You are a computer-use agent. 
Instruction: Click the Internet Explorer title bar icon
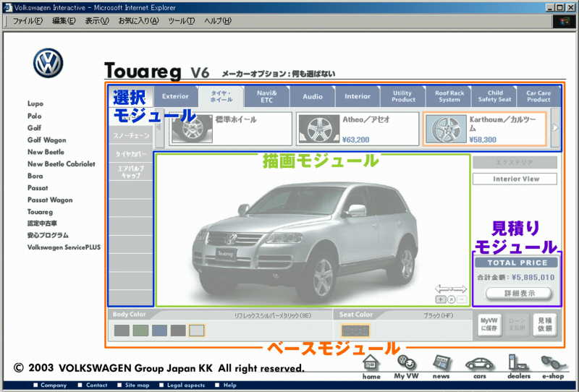7,7
